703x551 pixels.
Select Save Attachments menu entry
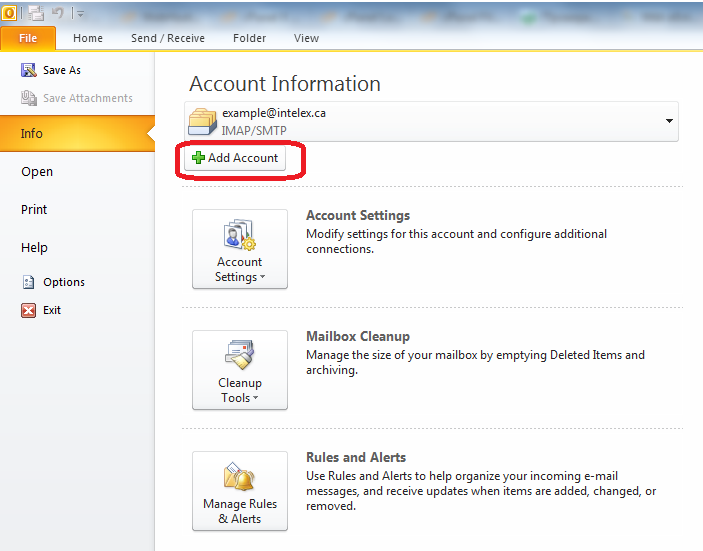point(88,98)
